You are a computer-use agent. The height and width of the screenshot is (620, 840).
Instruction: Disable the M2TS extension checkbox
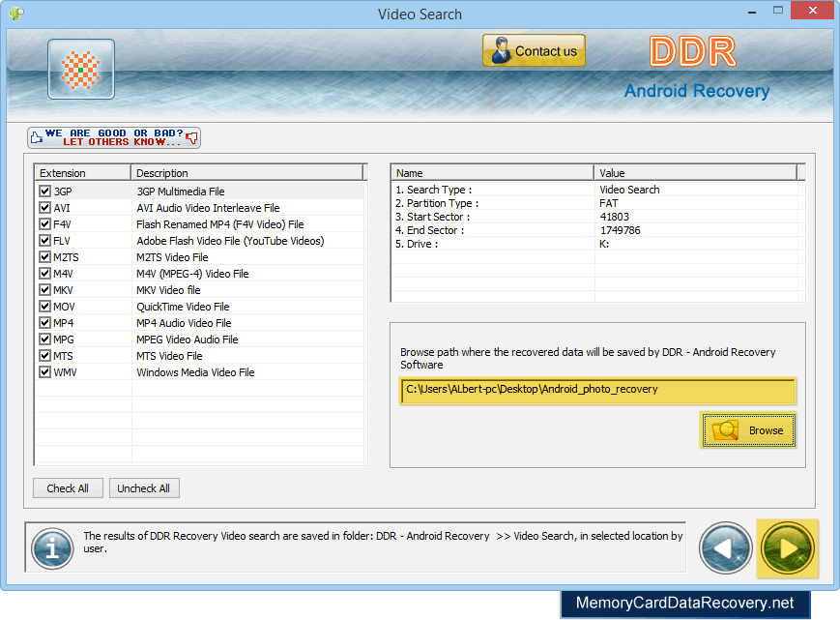click(x=45, y=257)
